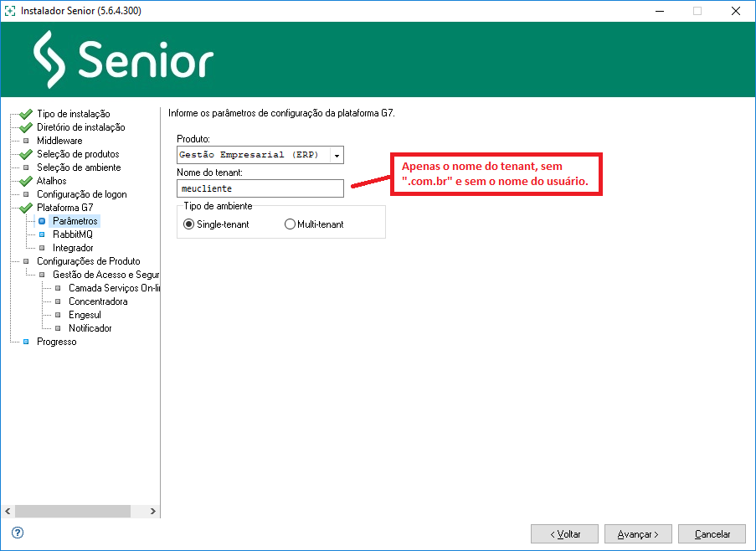Select the Parâmetros tree item

click(75, 221)
